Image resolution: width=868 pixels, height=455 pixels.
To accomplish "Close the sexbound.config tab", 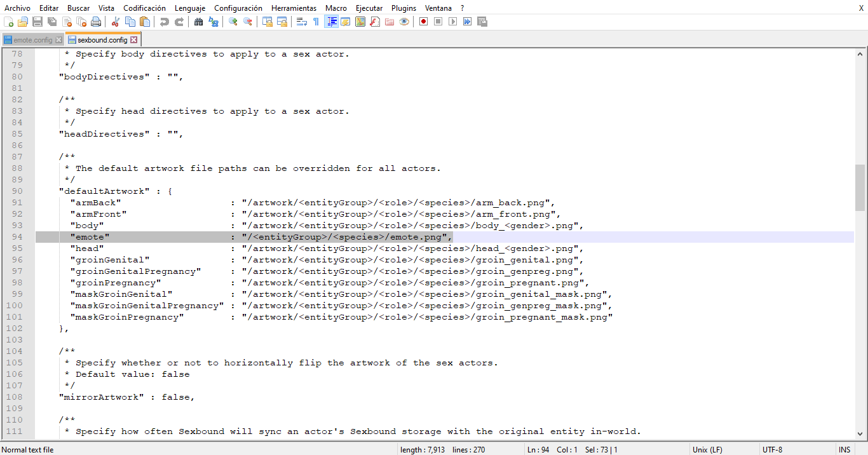I will click(x=133, y=39).
